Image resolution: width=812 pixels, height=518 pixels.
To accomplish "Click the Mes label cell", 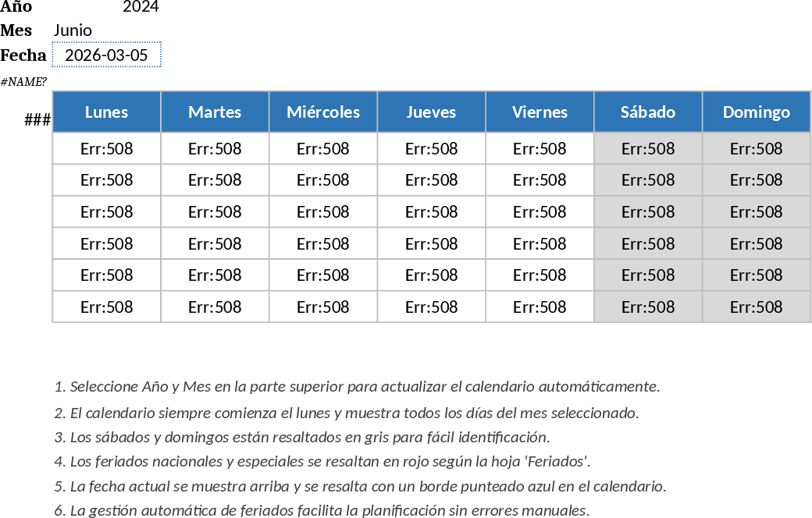I will tap(16, 30).
